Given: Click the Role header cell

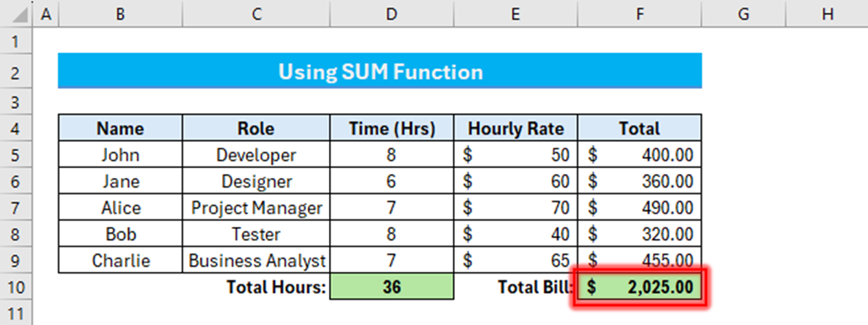Looking at the screenshot, I should 256,128.
